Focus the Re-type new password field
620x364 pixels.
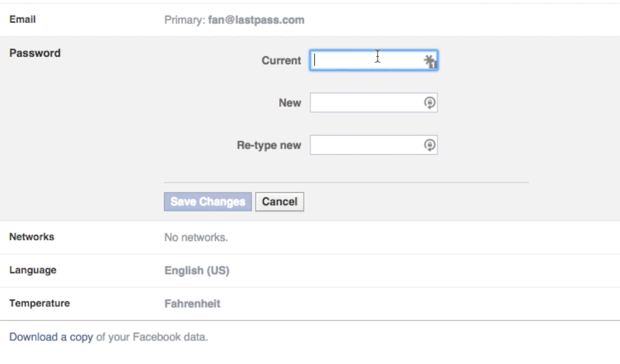374,145
